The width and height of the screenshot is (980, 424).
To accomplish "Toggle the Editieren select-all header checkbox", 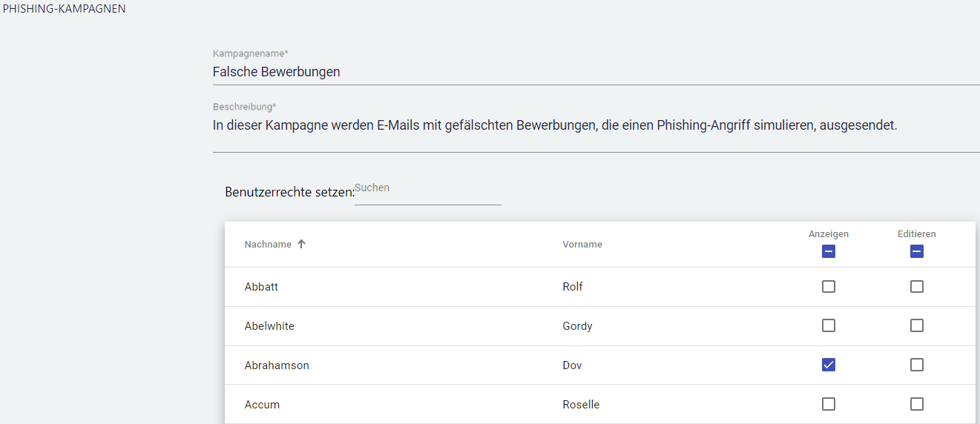I will 917,252.
